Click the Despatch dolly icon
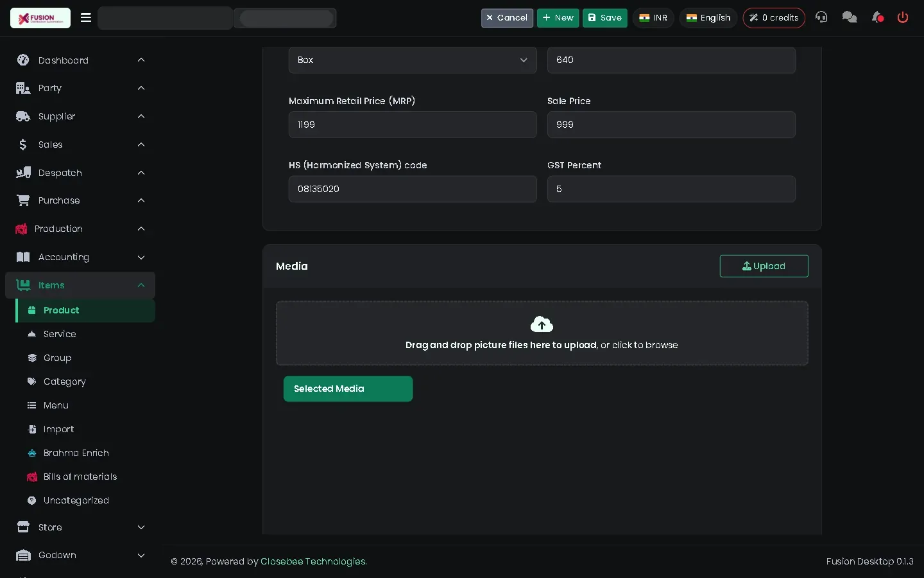 23,173
